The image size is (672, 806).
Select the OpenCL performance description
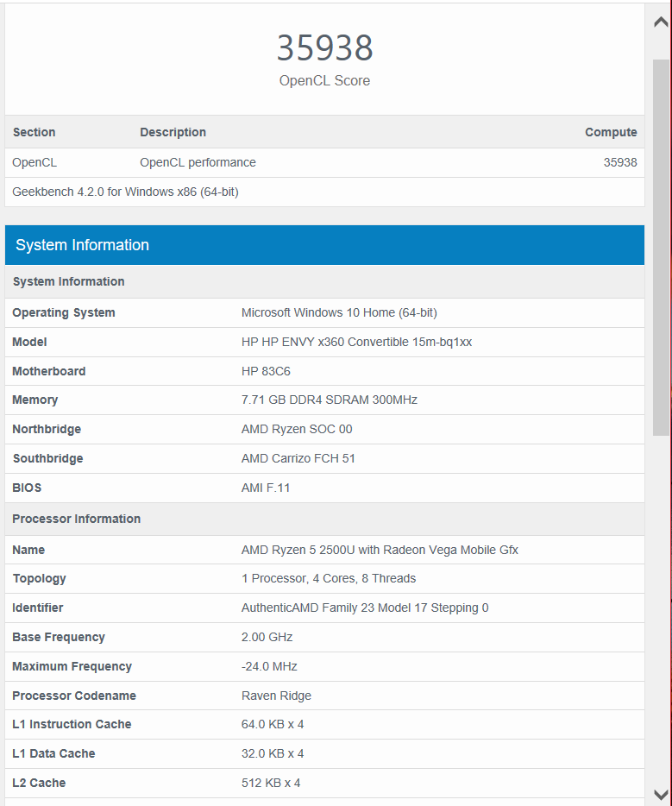tap(198, 162)
